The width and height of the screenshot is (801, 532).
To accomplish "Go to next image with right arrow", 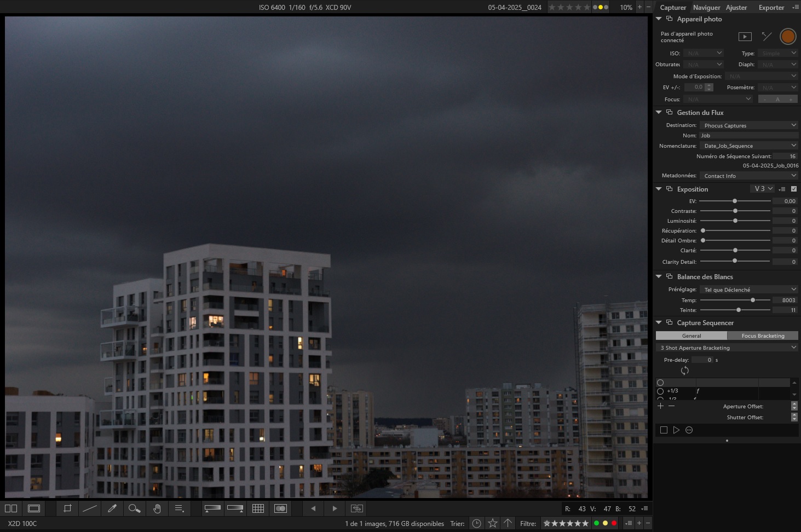I will pos(335,508).
